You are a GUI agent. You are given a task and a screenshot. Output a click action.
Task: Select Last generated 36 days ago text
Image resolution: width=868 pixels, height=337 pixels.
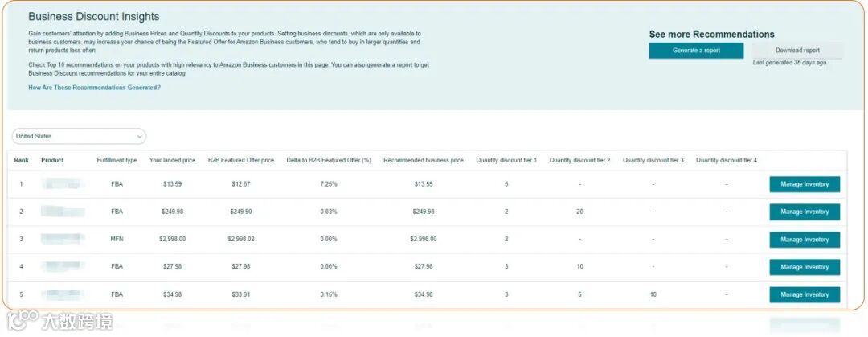789,63
